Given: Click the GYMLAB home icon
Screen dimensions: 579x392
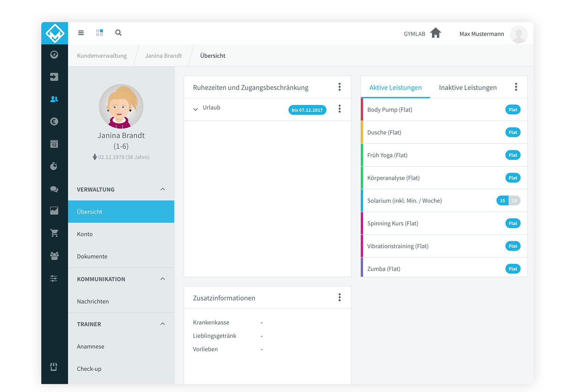Looking at the screenshot, I should tap(436, 33).
